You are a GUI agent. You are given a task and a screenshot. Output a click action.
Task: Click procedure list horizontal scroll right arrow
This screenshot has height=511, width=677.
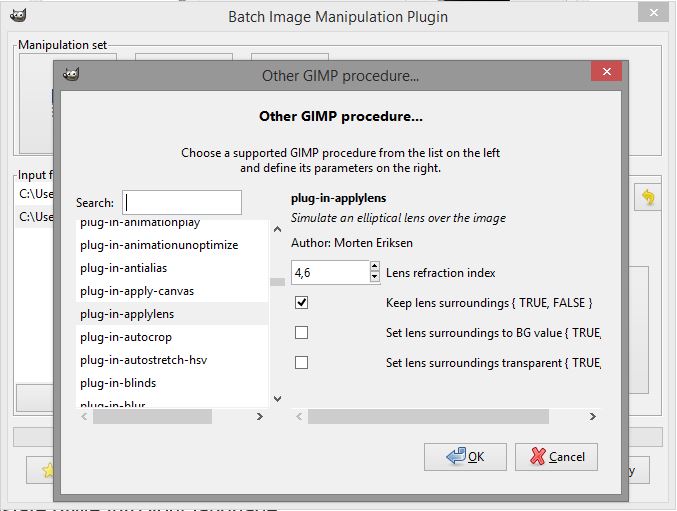[x=259, y=416]
